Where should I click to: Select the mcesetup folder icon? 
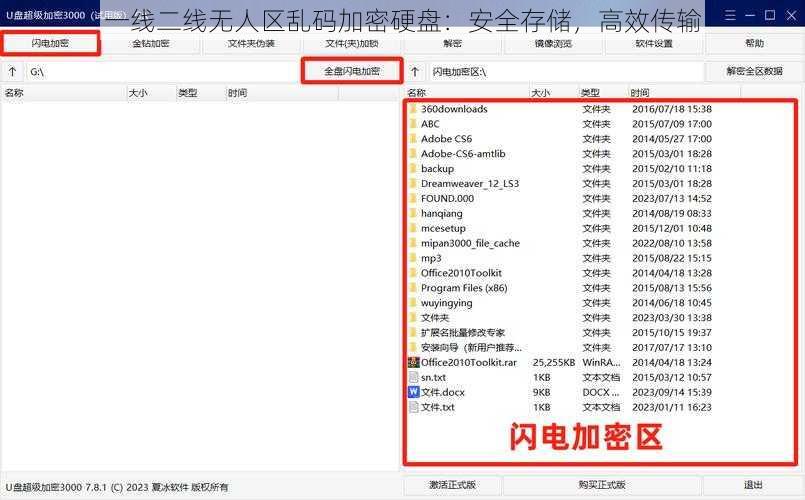tap(413, 228)
